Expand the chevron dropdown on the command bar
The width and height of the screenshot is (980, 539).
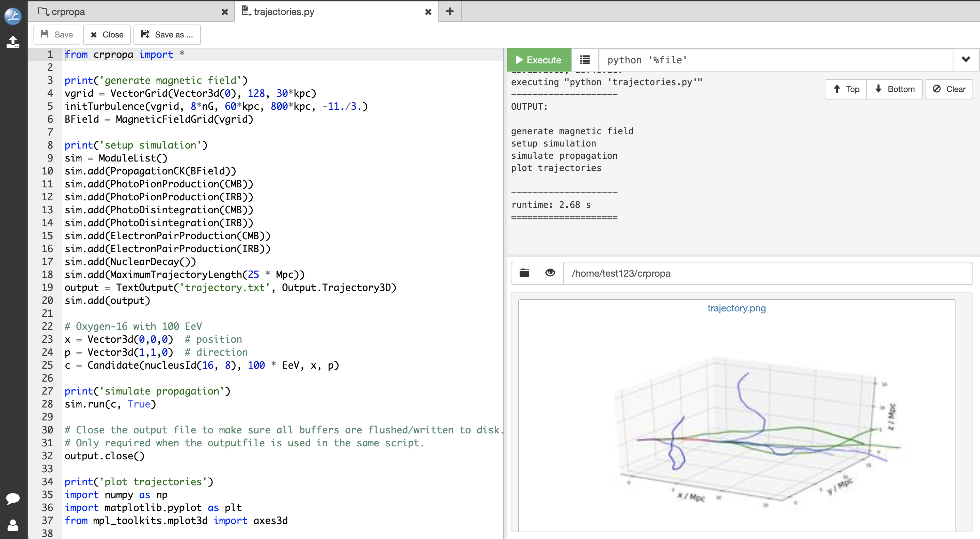click(966, 59)
